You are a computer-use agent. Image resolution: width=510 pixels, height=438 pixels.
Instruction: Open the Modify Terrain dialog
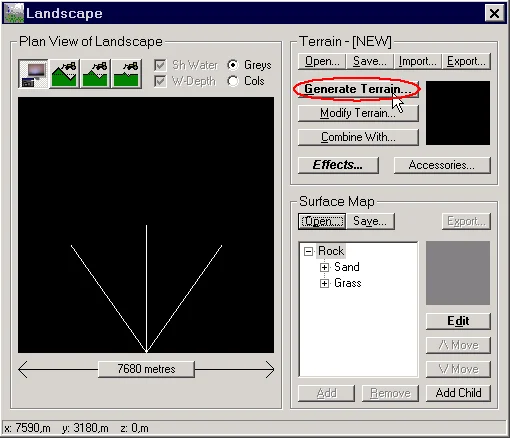358,113
